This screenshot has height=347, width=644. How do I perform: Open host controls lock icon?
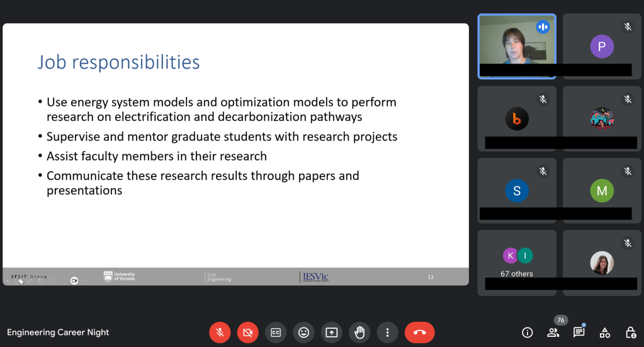point(630,333)
